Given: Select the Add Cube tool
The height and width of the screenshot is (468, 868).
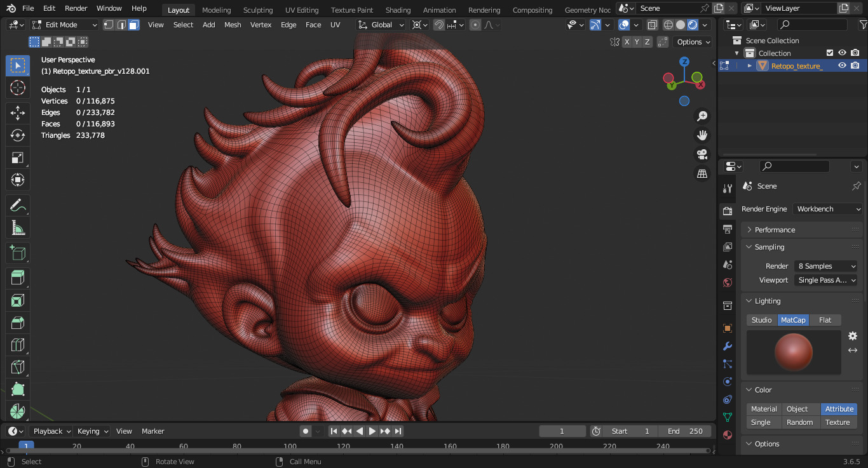Looking at the screenshot, I should point(17,253).
